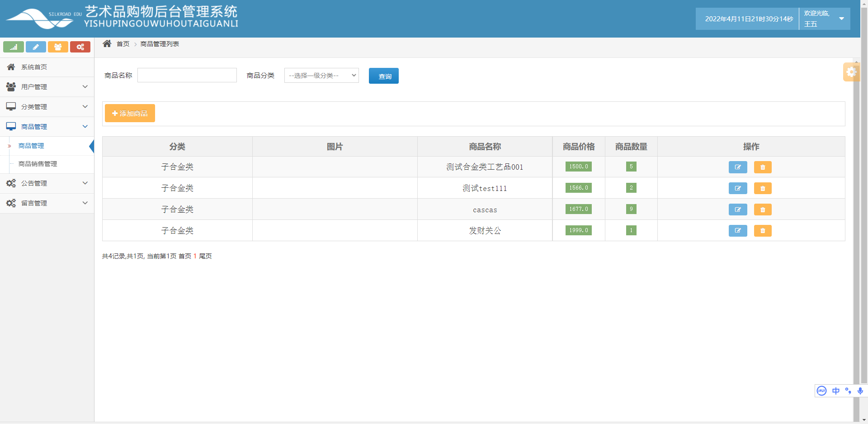Viewport: 868px width, 424px height.
Task: Toggle the 中 Chinese input mode
Action: point(835,391)
